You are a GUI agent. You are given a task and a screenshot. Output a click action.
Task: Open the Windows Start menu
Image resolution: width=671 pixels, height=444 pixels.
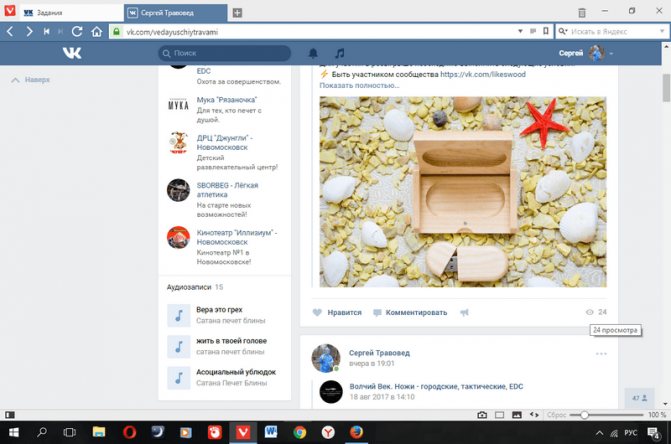(14, 433)
